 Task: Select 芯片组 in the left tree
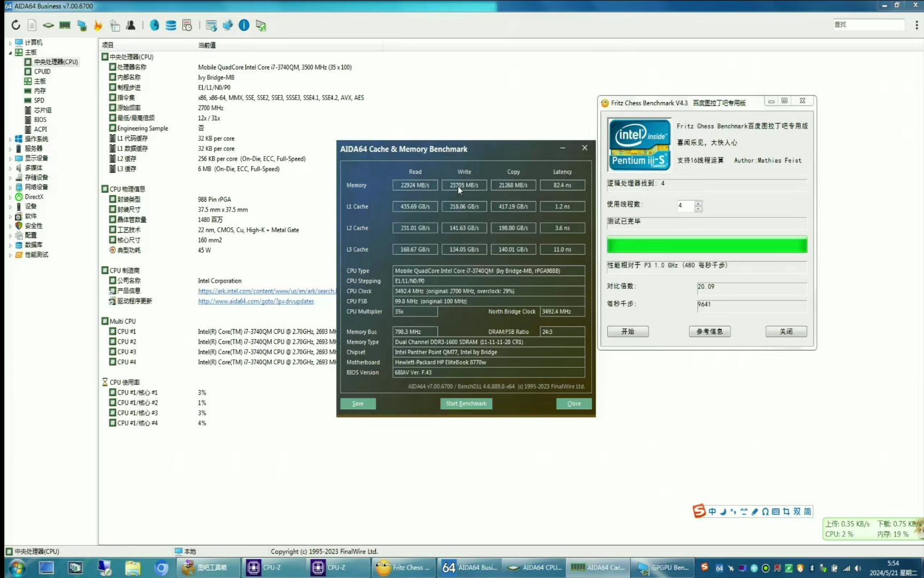[x=43, y=110]
